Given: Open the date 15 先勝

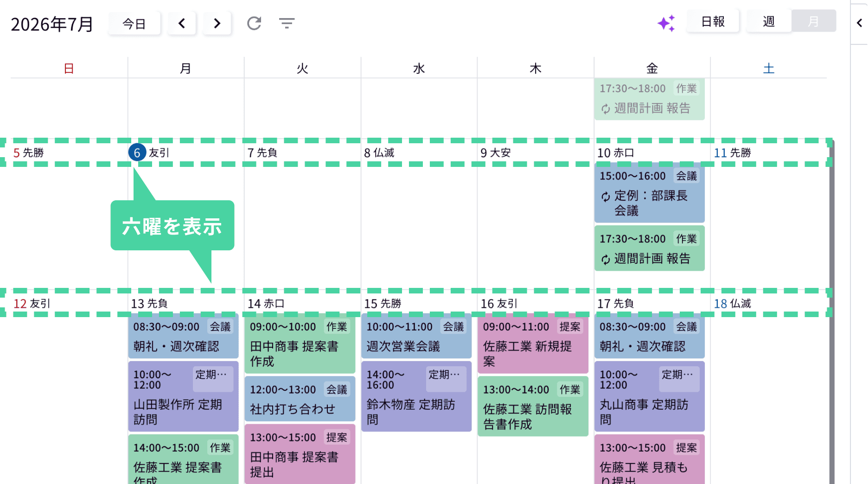Looking at the screenshot, I should coord(383,304).
